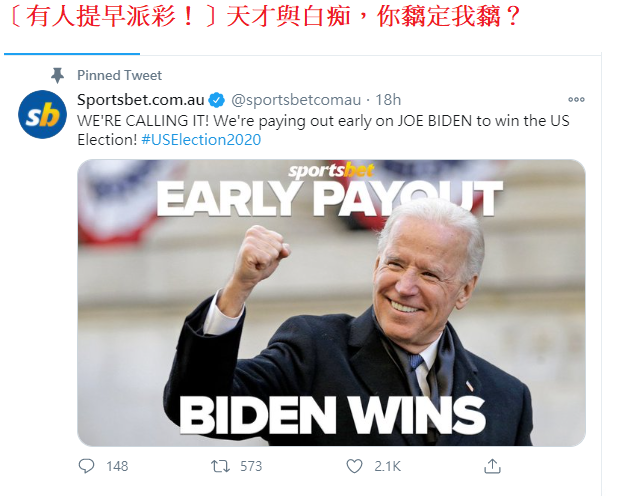Click the red Chinese headline title
The height and width of the screenshot is (496, 634).
264,16
